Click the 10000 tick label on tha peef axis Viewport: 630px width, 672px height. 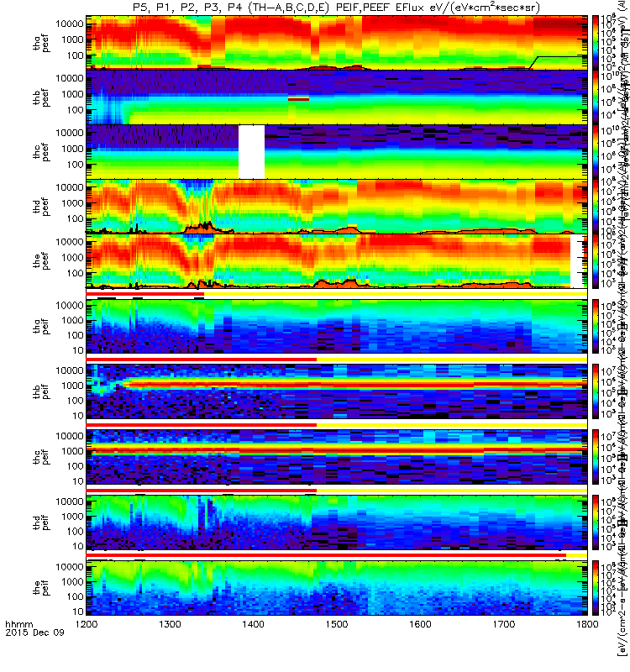[x=70, y=24]
